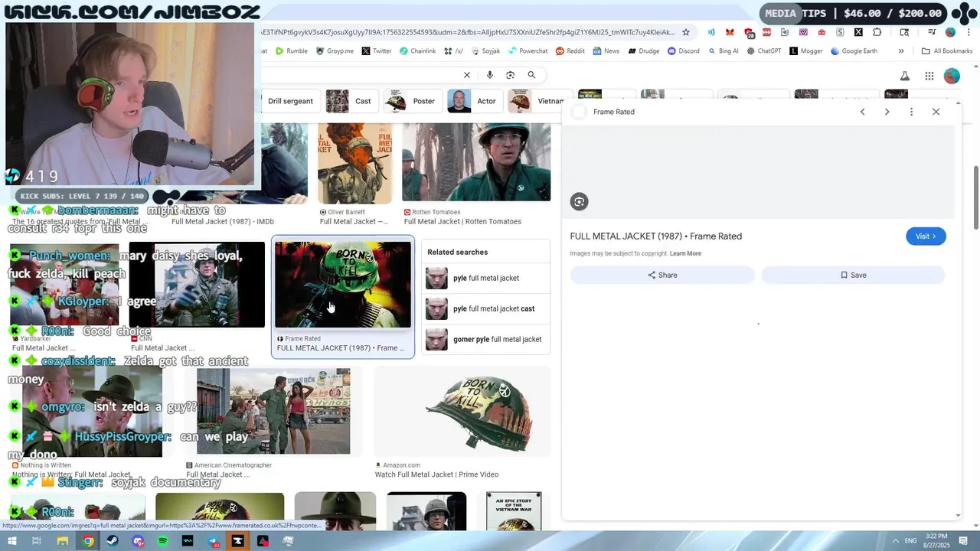The height and width of the screenshot is (551, 980).
Task: Show hidden system tray icons
Action: click(897, 541)
